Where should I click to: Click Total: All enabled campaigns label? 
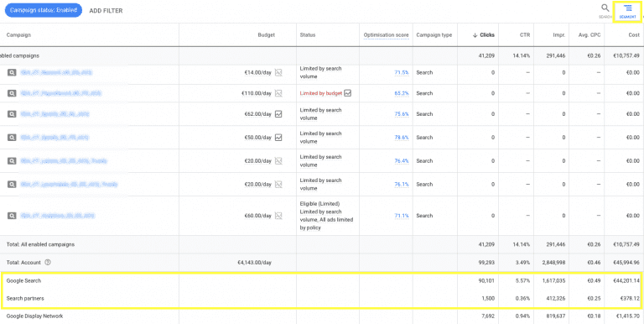[x=40, y=244]
